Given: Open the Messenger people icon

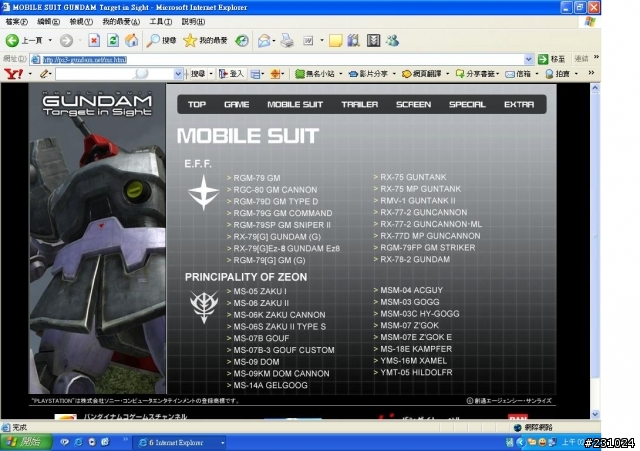Looking at the screenshot, I should 392,40.
